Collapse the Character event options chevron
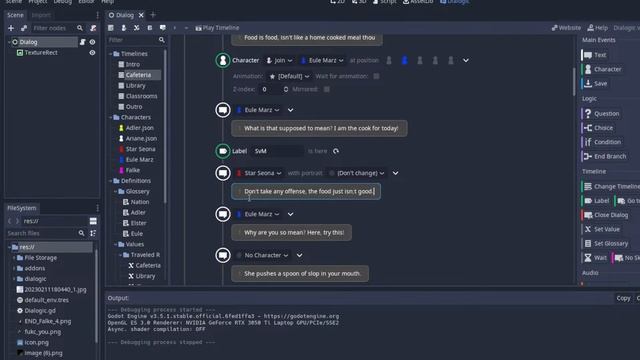The image size is (640, 360). [x=466, y=60]
